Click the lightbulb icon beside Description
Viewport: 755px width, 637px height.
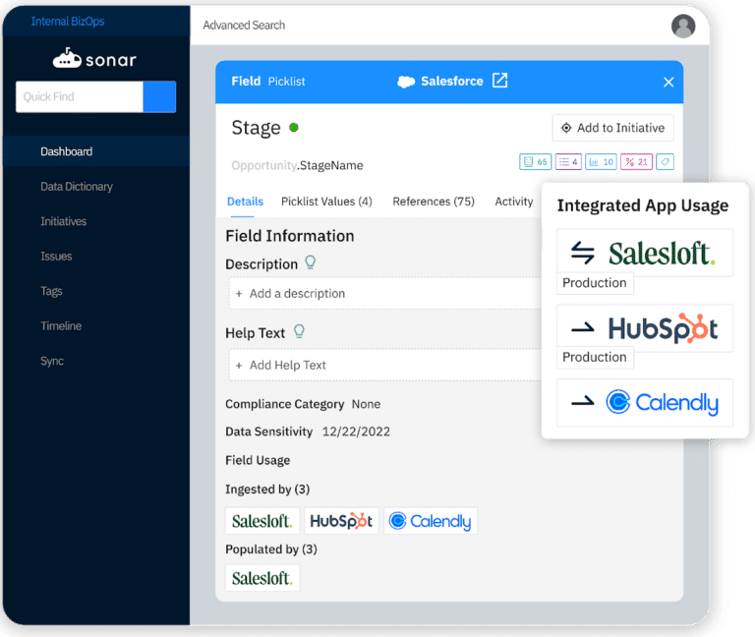pos(310,262)
